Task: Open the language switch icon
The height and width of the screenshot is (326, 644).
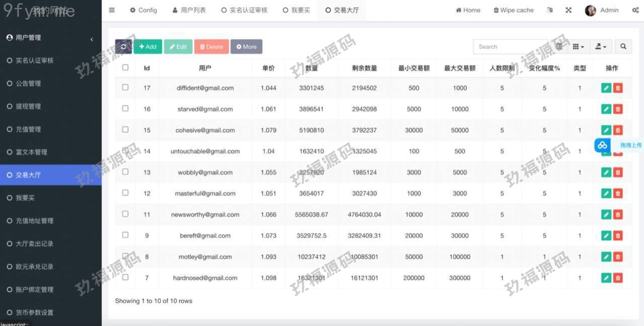Action: [549, 10]
